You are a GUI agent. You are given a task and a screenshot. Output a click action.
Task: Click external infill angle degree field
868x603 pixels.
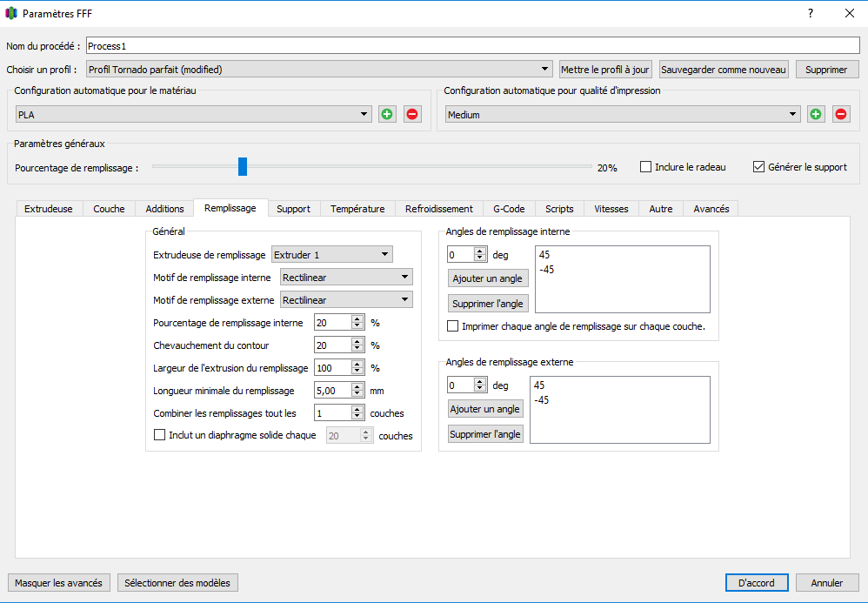click(461, 385)
